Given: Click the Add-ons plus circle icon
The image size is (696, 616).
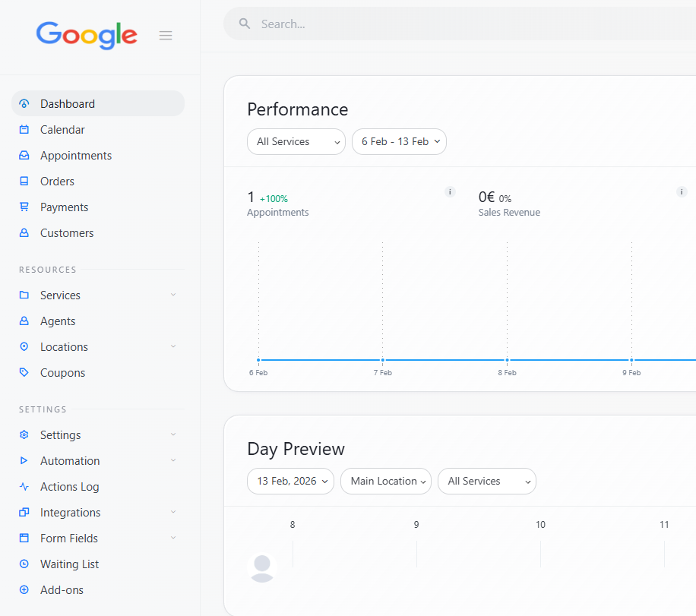Looking at the screenshot, I should coord(24,590).
